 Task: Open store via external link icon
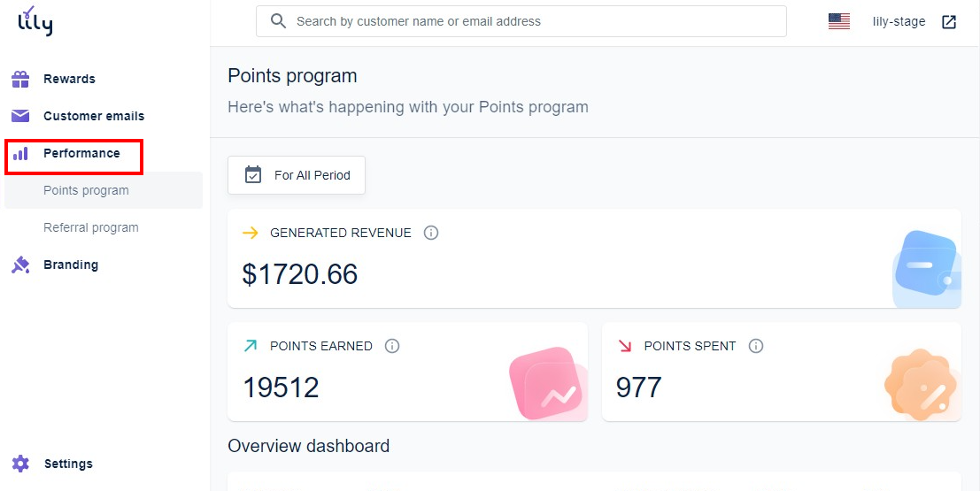pos(949,22)
